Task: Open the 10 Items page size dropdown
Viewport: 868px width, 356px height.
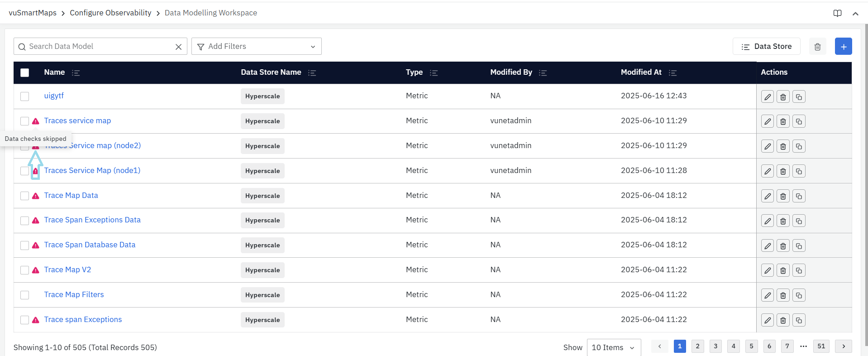Action: click(613, 347)
